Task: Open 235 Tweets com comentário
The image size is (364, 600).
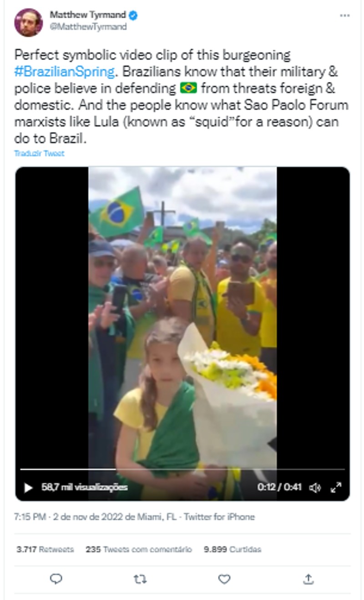Action: coord(139,550)
